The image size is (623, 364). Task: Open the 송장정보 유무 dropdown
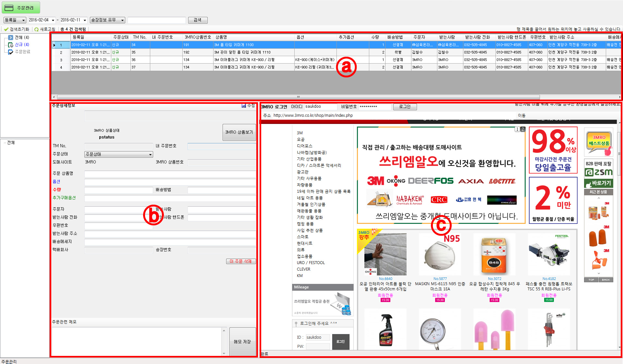(107, 20)
